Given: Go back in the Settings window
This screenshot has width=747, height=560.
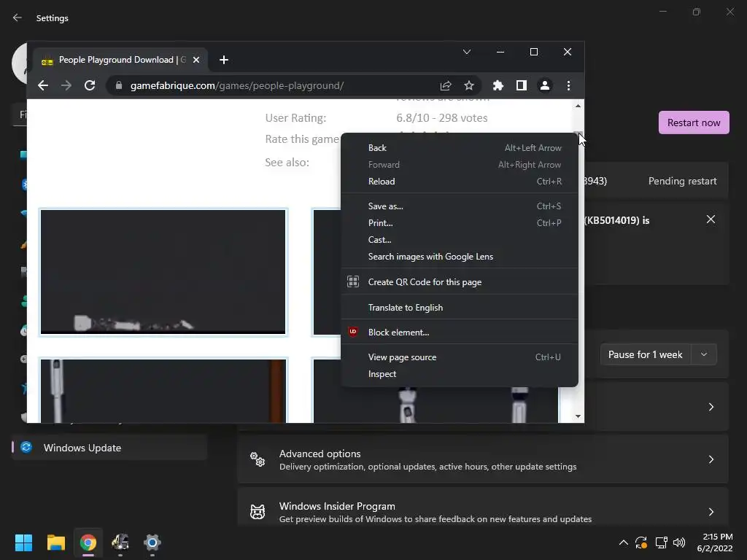Looking at the screenshot, I should click(x=18, y=18).
